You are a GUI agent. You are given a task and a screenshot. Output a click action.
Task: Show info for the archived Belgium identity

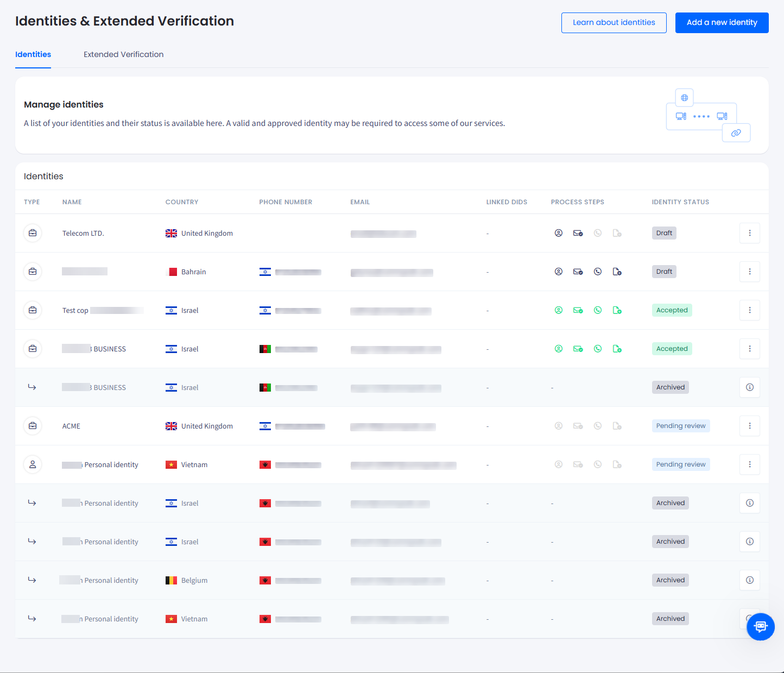point(750,580)
